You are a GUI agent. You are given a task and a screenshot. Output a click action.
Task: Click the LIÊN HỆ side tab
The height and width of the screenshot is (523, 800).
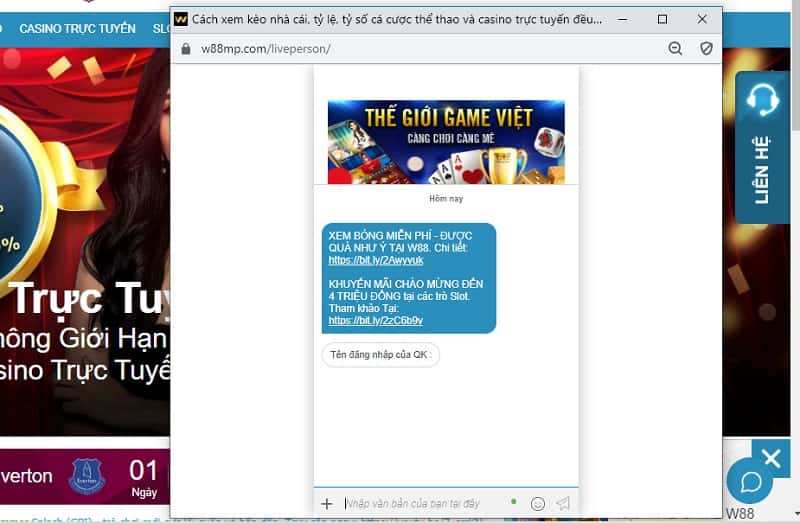tap(762, 147)
